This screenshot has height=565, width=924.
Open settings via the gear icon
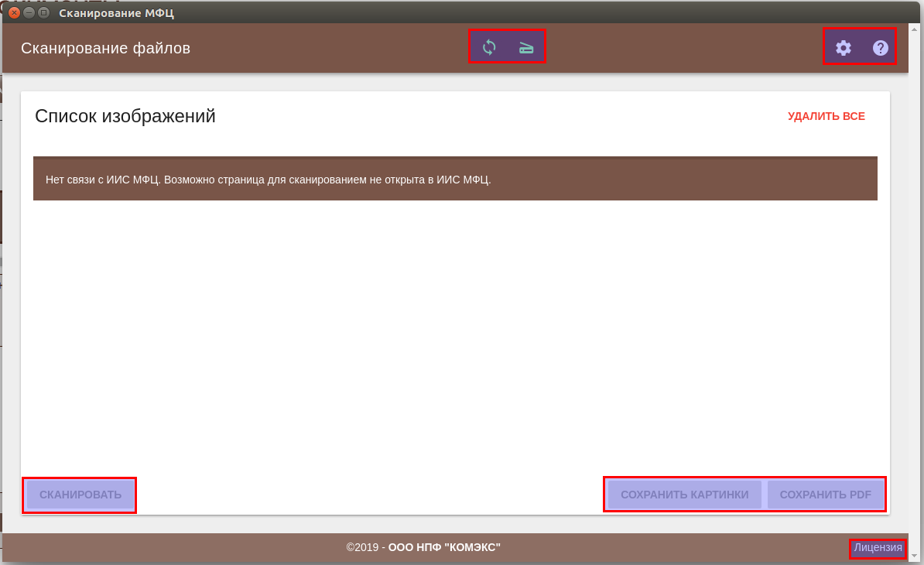843,48
